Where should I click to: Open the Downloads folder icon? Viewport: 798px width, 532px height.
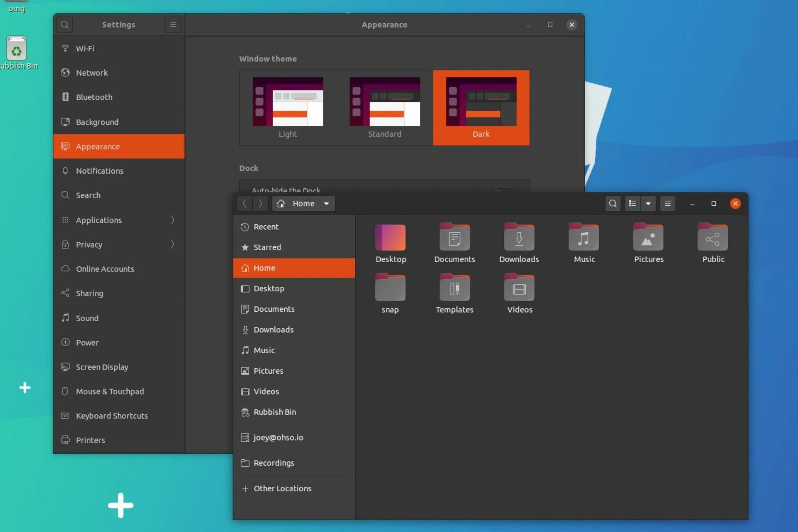pyautogui.click(x=519, y=243)
